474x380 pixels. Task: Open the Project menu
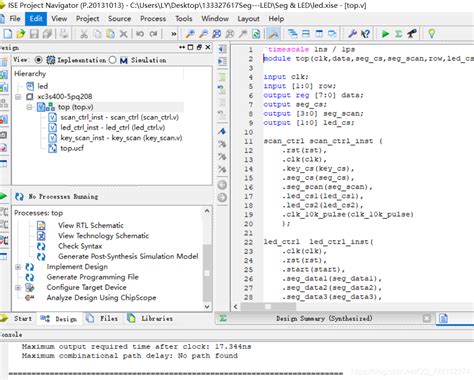(x=87, y=19)
